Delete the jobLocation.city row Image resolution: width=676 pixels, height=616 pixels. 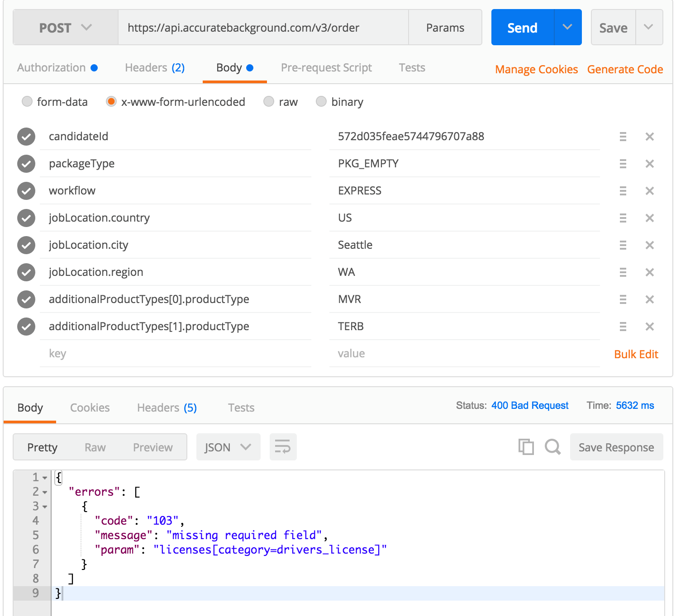point(650,245)
